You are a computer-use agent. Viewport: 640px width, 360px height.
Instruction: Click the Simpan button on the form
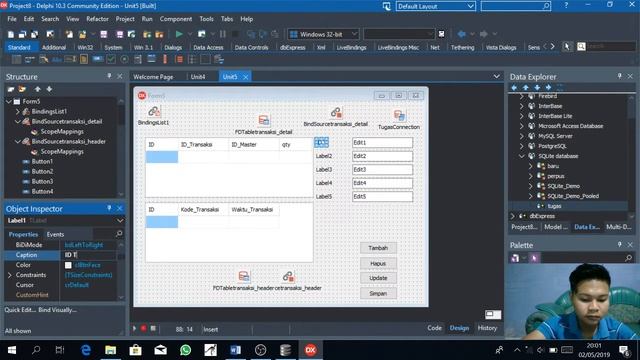click(378, 293)
